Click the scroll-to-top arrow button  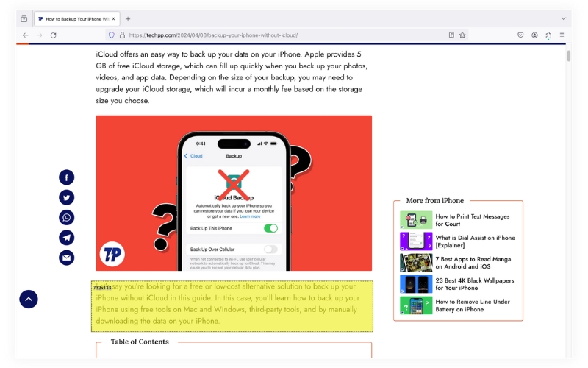(29, 300)
